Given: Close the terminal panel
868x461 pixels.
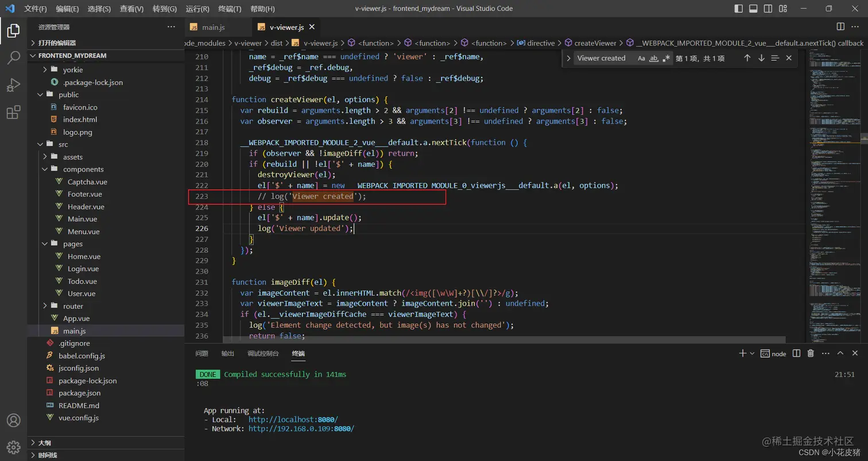Looking at the screenshot, I should 855,353.
